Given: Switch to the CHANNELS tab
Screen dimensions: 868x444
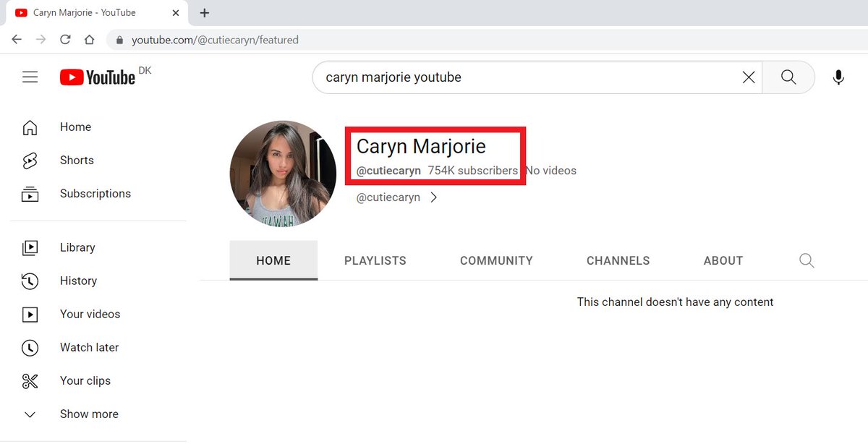Looking at the screenshot, I should (618, 260).
